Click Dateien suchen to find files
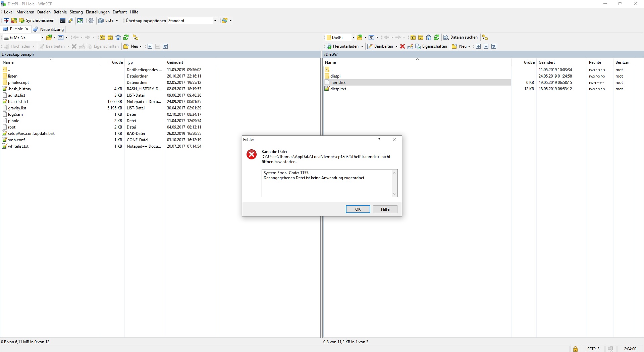The image size is (644, 352). [x=461, y=37]
